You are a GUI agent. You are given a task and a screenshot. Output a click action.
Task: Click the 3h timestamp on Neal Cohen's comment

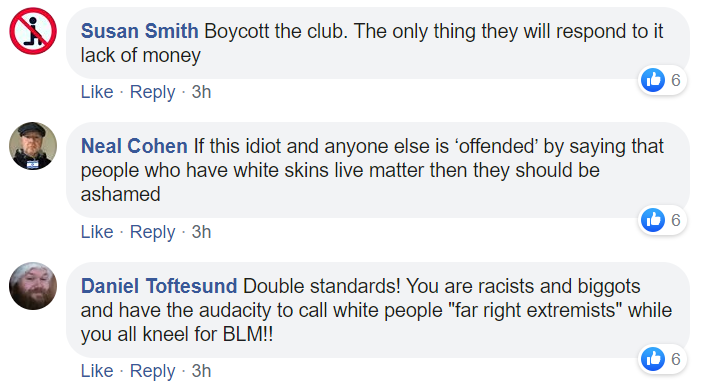201,232
